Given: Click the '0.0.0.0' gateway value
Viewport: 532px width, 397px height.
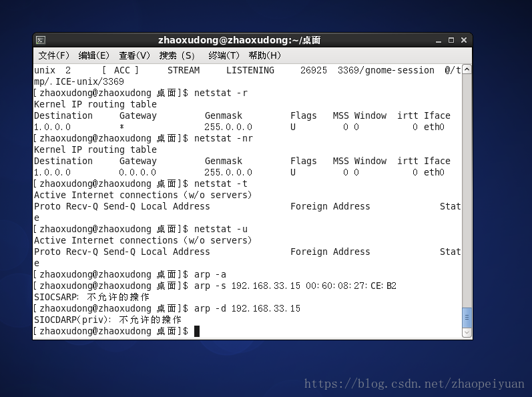Looking at the screenshot, I should pos(138,173).
